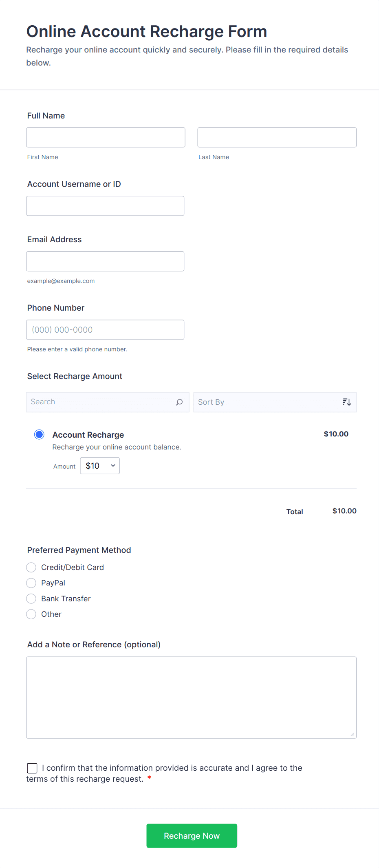Image resolution: width=379 pixels, height=868 pixels.
Task: Focus the Phone Number field
Action: click(x=105, y=330)
